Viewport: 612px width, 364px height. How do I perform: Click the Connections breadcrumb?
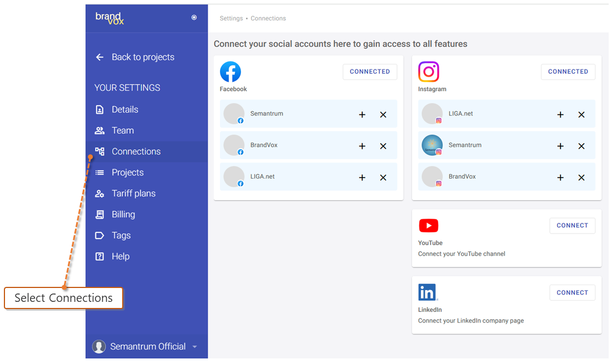click(268, 18)
